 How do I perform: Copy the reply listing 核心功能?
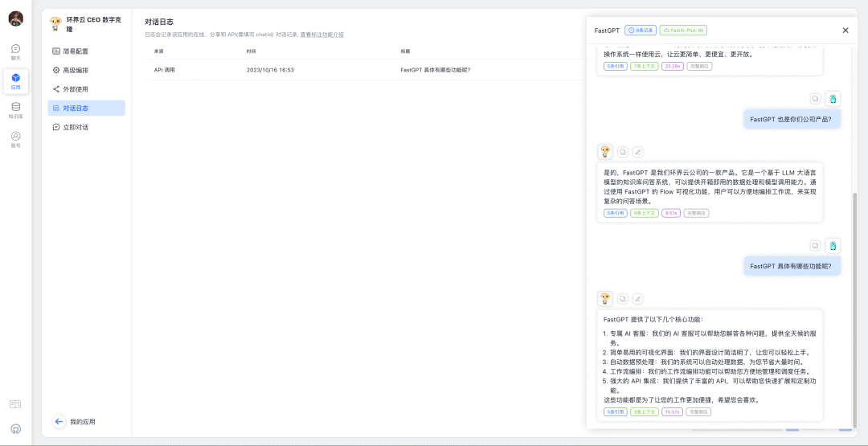(623, 299)
